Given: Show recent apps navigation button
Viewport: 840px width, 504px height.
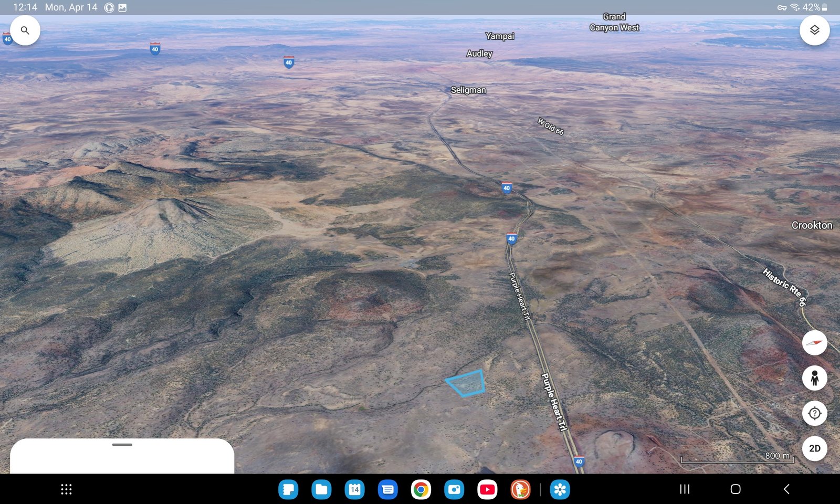Looking at the screenshot, I should click(x=685, y=489).
